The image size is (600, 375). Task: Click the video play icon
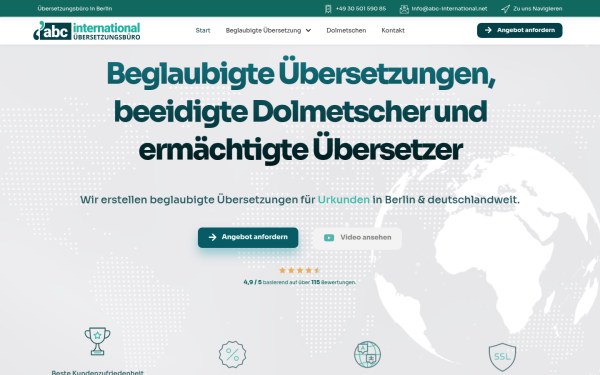(329, 238)
